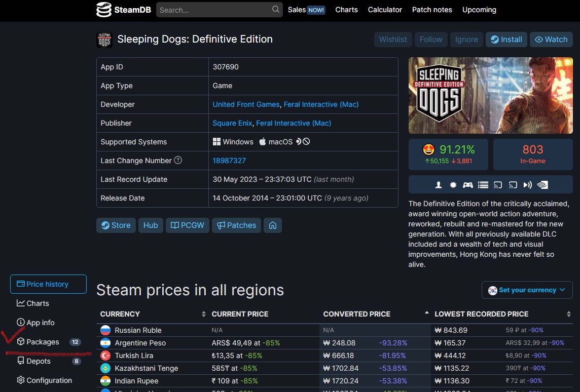Open the United Front Games developer link
Viewport: 580px width, 392px height.
(246, 104)
